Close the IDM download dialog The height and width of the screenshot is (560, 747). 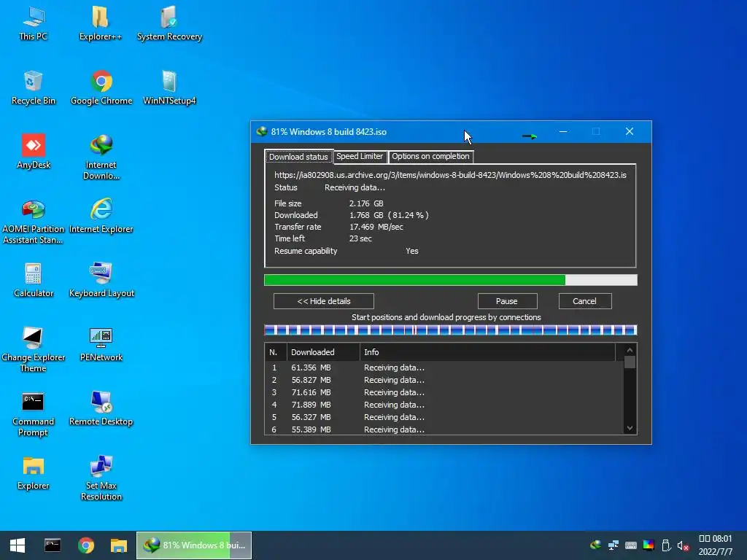(x=630, y=132)
